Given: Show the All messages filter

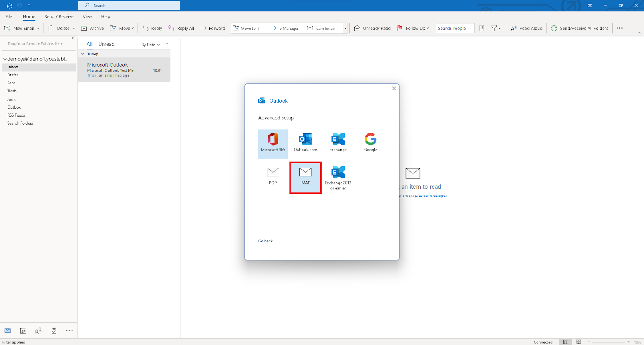Looking at the screenshot, I should (89, 44).
